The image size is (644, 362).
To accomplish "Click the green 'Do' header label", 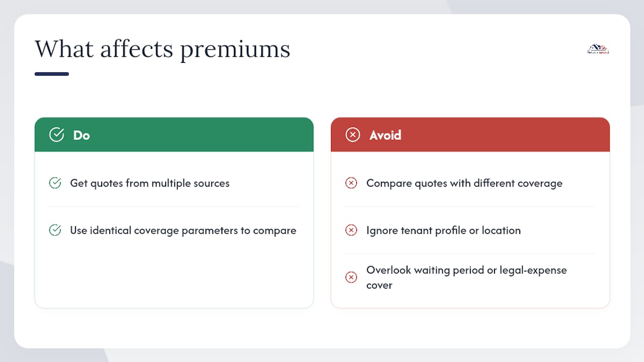I will click(82, 135).
